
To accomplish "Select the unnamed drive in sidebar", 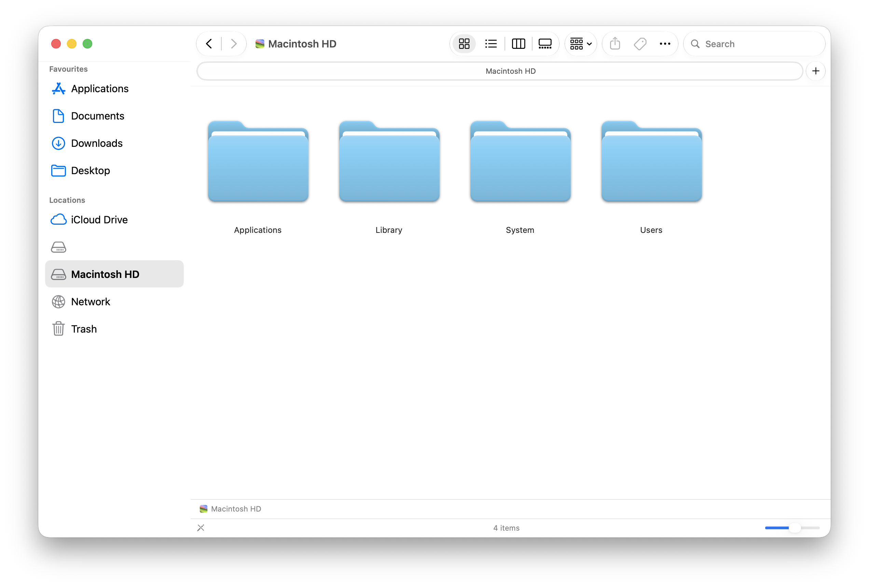I will 114,247.
